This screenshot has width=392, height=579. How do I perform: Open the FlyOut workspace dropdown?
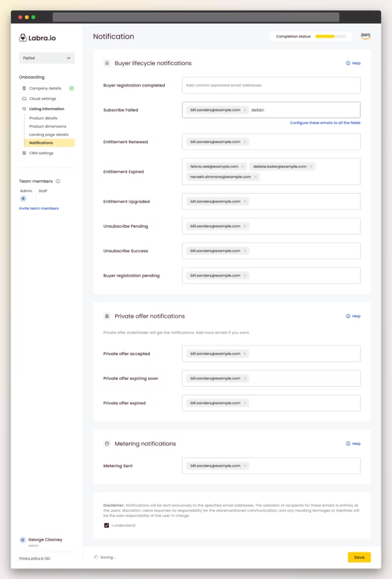pos(46,58)
